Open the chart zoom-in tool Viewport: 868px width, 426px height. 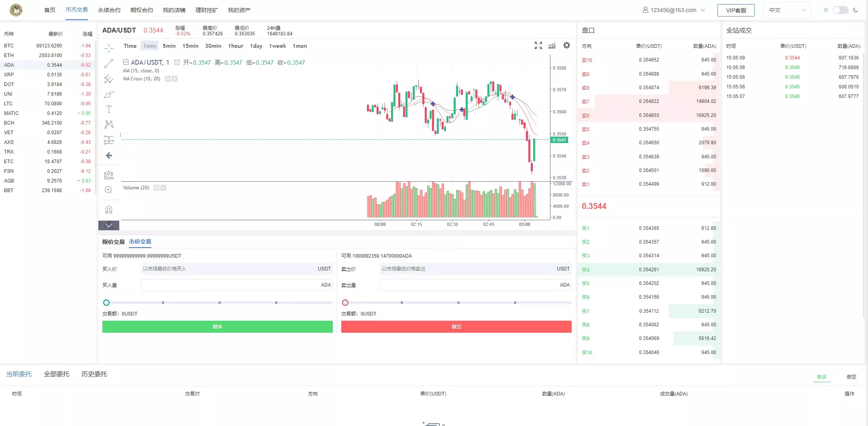(x=109, y=190)
